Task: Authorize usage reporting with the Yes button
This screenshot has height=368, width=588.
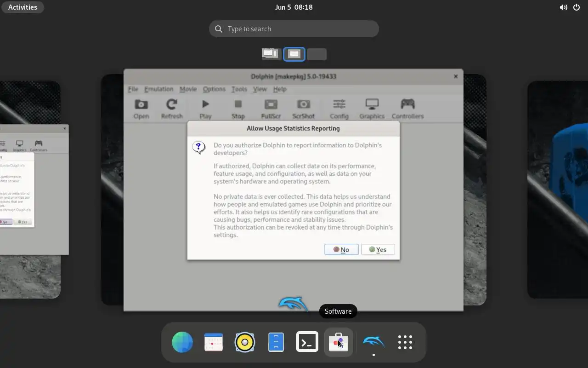Action: pos(378,249)
